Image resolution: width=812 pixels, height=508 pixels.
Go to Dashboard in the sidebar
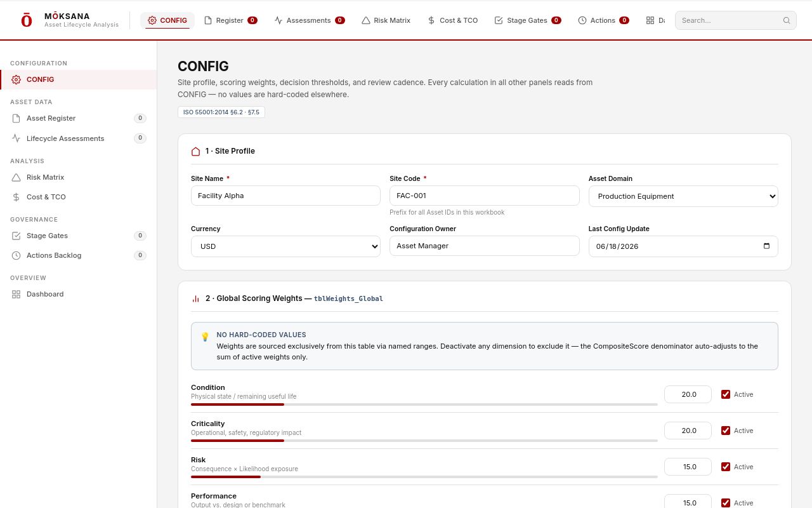pos(79,294)
